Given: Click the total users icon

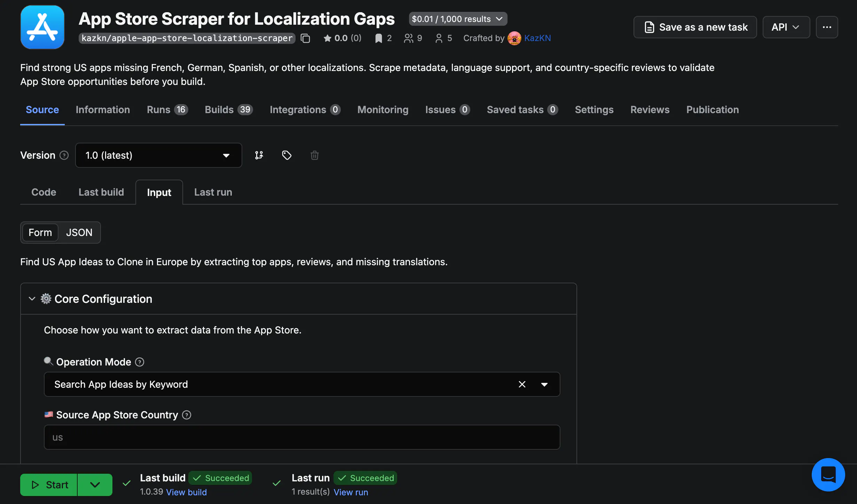Looking at the screenshot, I should (x=408, y=38).
